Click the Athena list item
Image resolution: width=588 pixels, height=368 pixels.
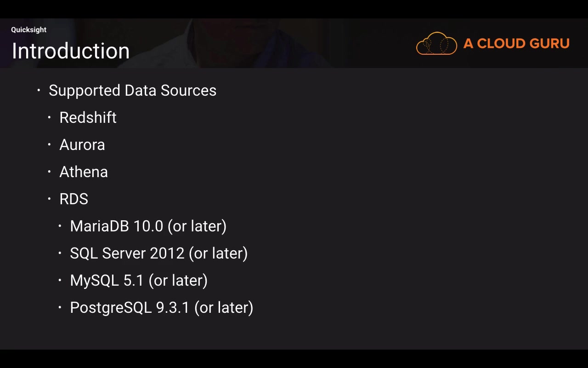click(84, 172)
